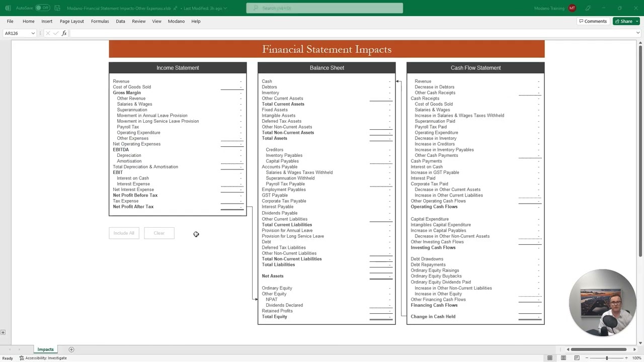This screenshot has height=362, width=644.
Task: Click the Accessibility: Investigate status item
Action: tap(43, 358)
